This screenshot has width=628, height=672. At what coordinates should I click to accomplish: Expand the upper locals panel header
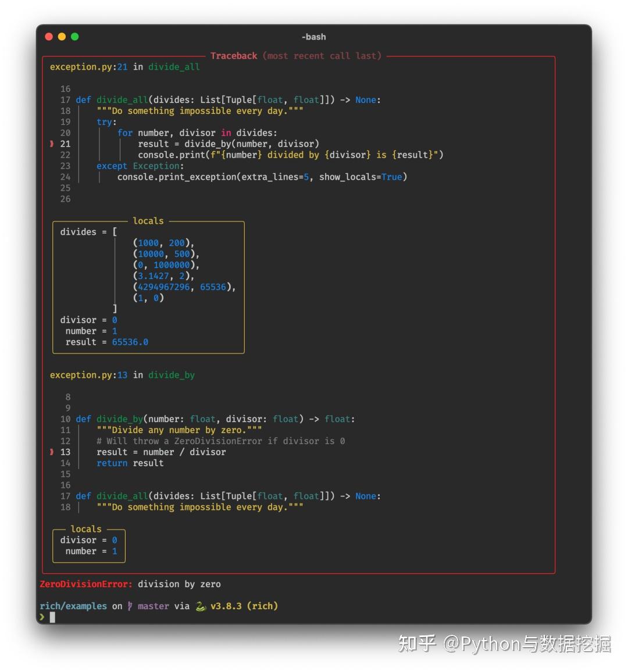click(148, 220)
